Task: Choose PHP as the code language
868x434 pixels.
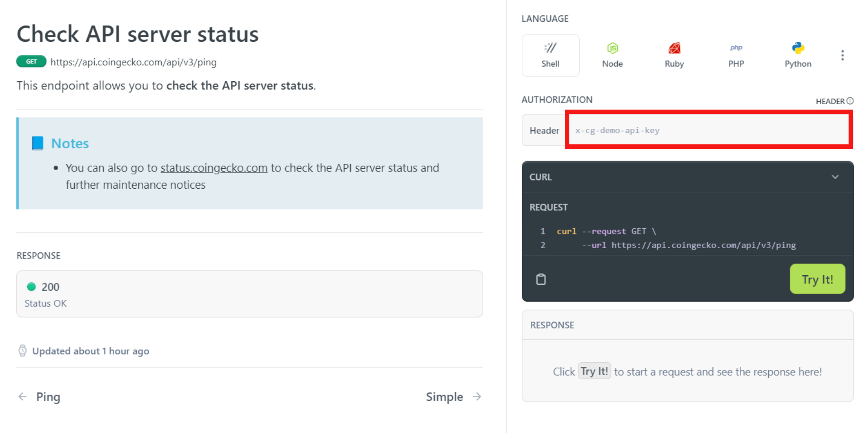Action: tap(736, 55)
